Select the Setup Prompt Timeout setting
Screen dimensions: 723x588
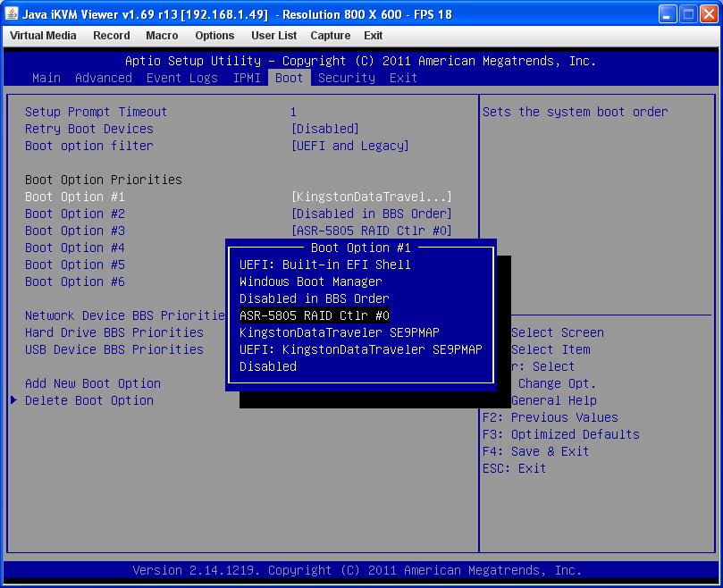point(96,112)
